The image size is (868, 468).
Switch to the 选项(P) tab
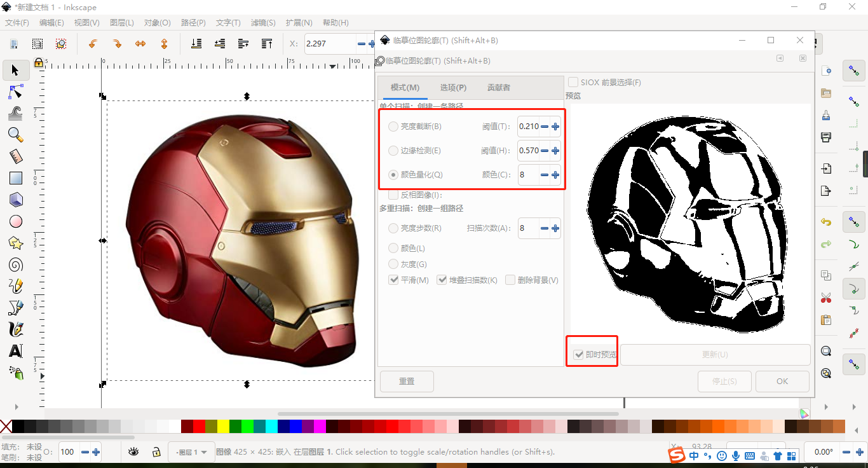pos(452,87)
